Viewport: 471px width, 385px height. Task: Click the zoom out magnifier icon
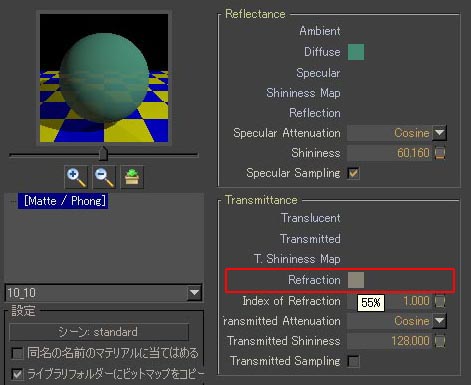104,177
